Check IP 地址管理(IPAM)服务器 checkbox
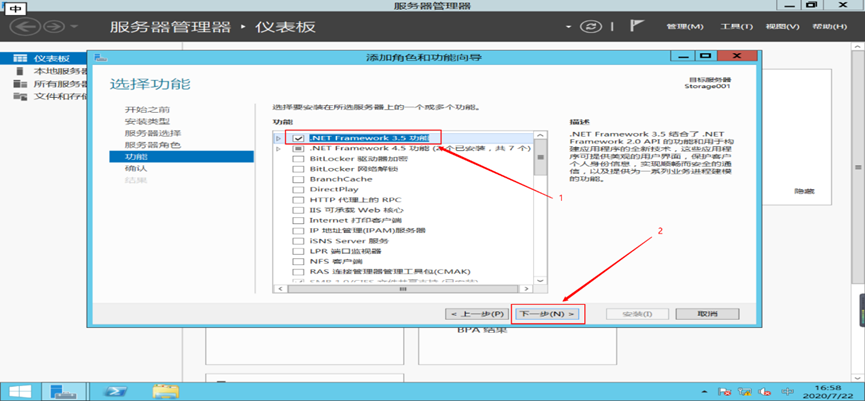This screenshot has width=865, height=401. [298, 231]
